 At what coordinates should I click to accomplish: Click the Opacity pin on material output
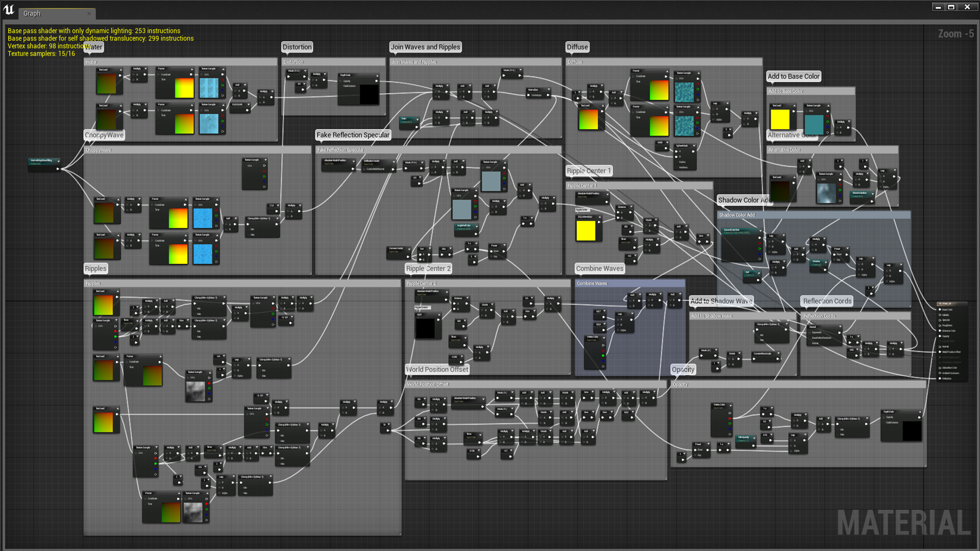[940, 336]
